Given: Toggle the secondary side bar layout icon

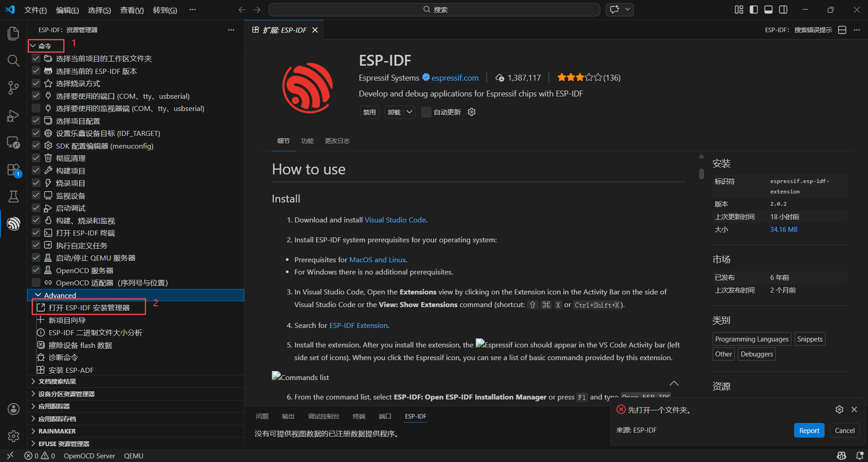Looking at the screenshot, I should (x=783, y=10).
